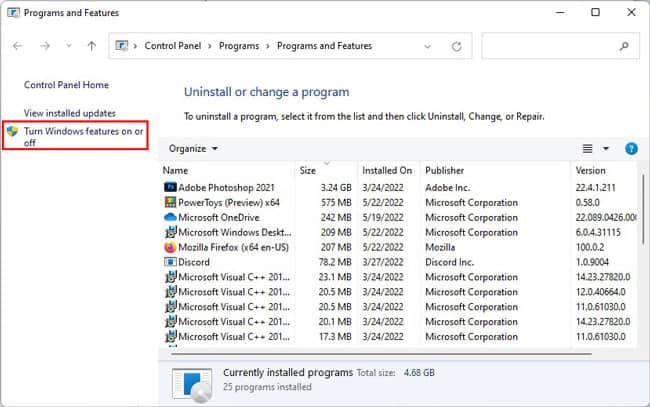Viewport: 650px width, 407px height.
Task: Click the Currently installed programs icon
Action: click(x=192, y=385)
